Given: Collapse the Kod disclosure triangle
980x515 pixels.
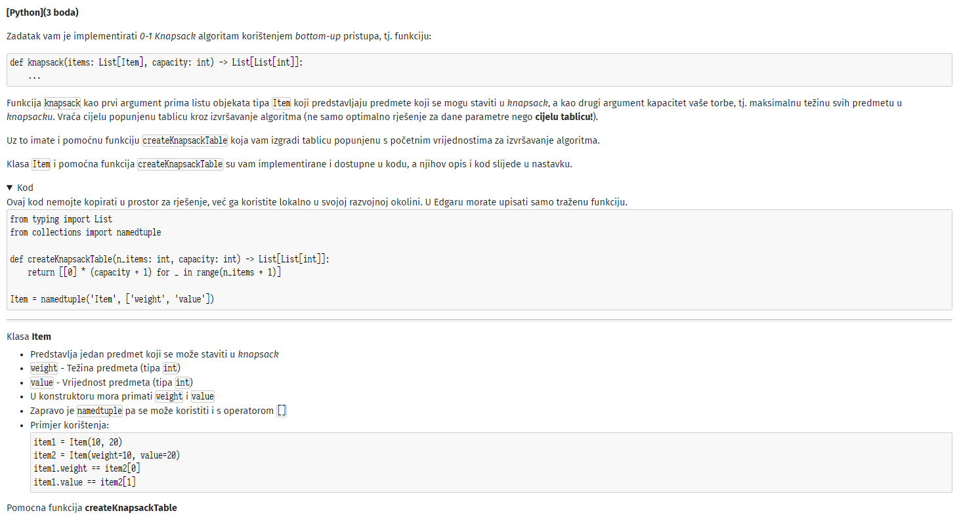Looking at the screenshot, I should tap(10, 188).
